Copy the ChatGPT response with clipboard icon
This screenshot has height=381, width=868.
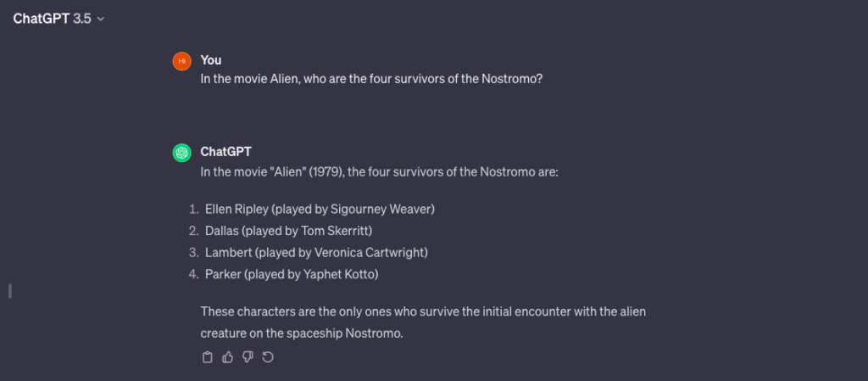[207, 357]
